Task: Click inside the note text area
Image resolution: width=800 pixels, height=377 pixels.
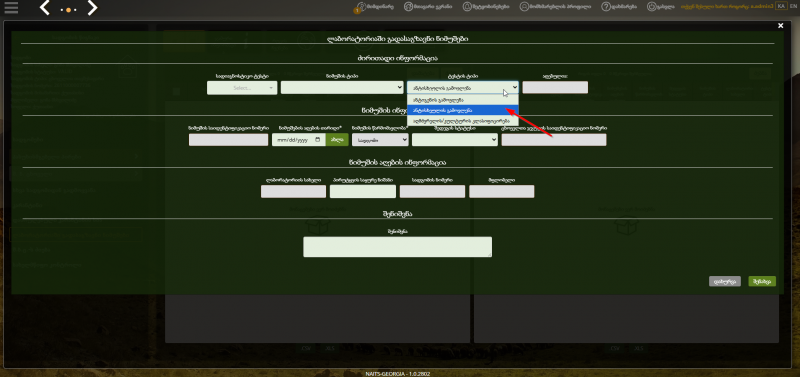Action: pyautogui.click(x=397, y=246)
